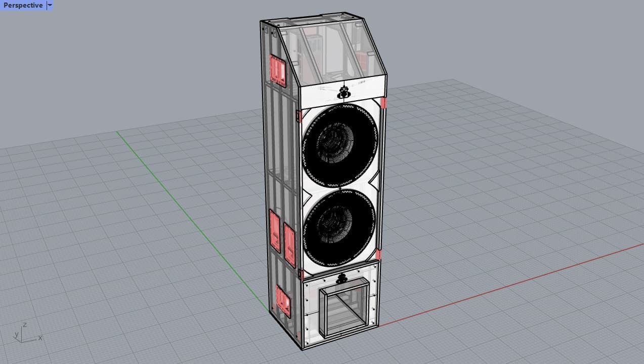Click the rigging fitting above the port
This screenshot has width=644, height=364.
(x=342, y=278)
